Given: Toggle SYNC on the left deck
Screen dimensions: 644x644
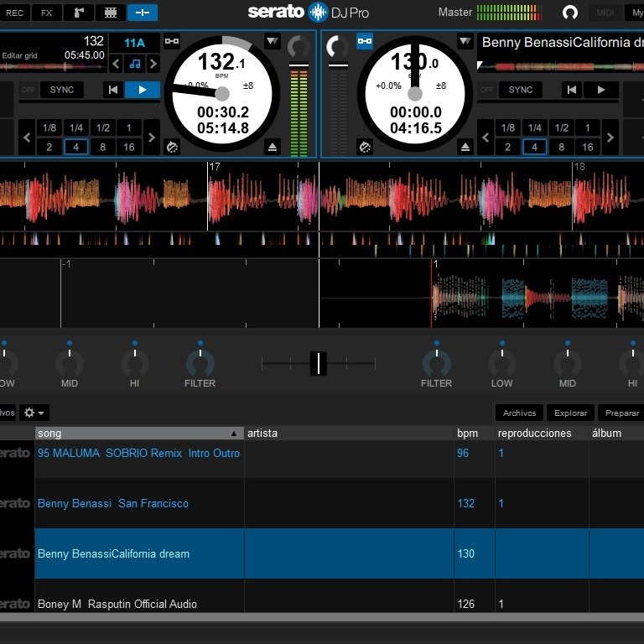Looking at the screenshot, I should [x=62, y=90].
